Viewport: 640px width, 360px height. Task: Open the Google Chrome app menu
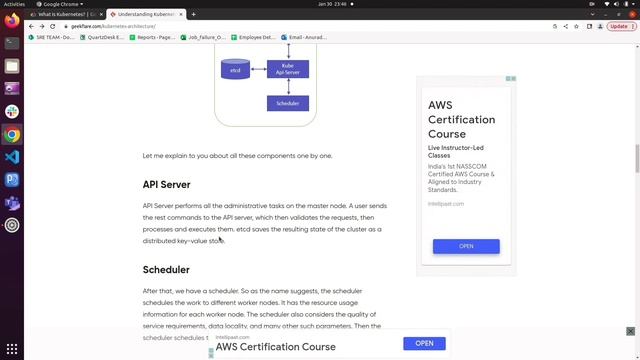tap(60, 4)
